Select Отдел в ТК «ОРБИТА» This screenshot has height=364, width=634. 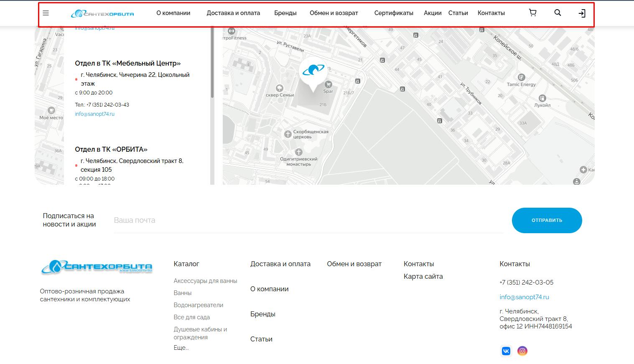[x=111, y=149]
